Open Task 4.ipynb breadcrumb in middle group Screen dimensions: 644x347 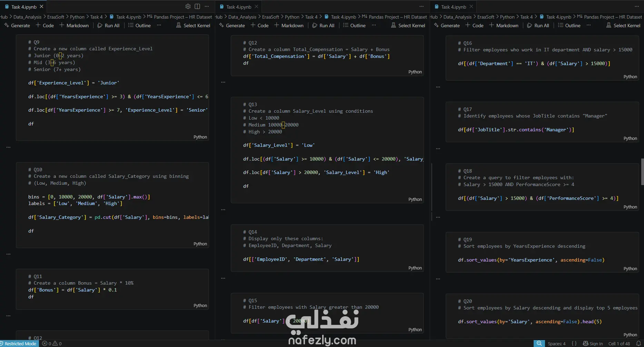(x=340, y=17)
